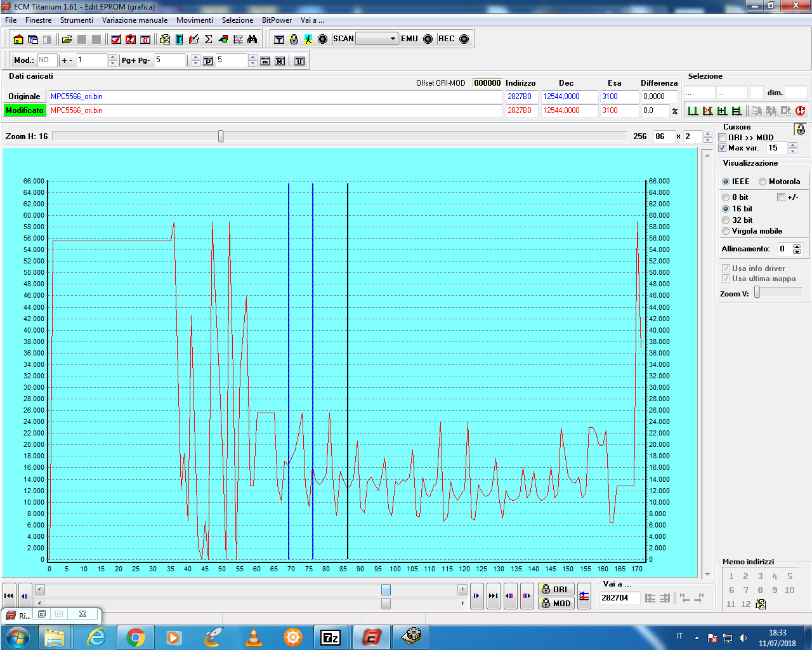Click the sigma (sum) toolbar icon
Screen dimensions: 812x650
[x=209, y=39]
